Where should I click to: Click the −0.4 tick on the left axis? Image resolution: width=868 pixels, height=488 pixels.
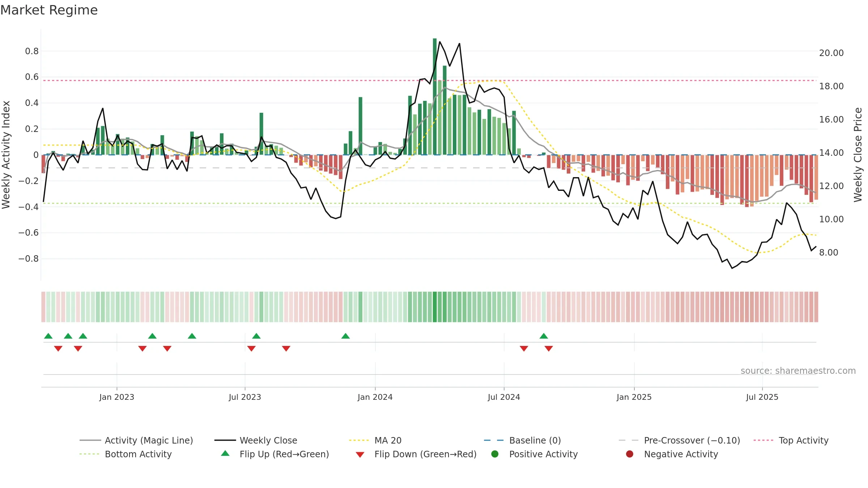click(x=29, y=207)
